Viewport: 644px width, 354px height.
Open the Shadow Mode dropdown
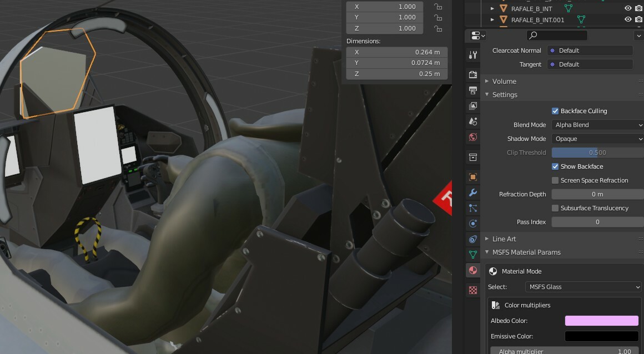coord(597,139)
